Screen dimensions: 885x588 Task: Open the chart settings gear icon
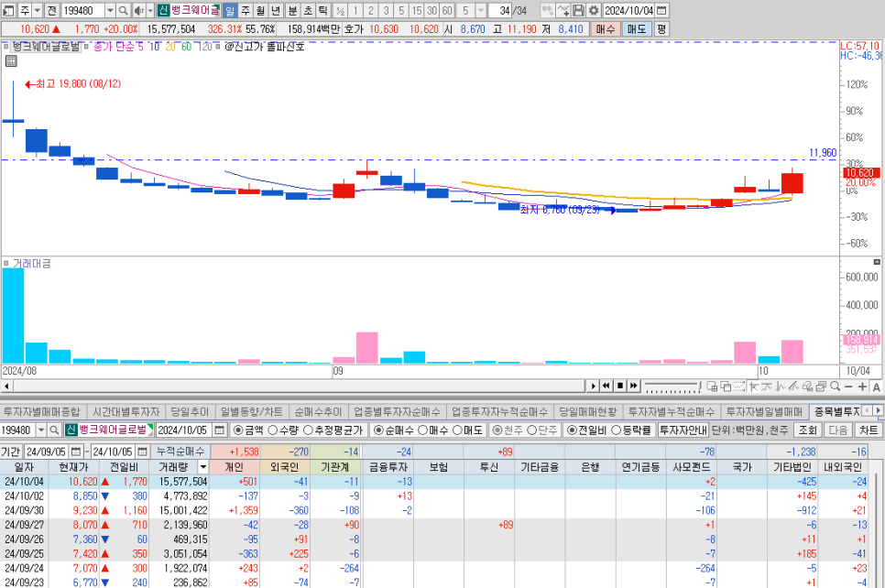coord(594,10)
